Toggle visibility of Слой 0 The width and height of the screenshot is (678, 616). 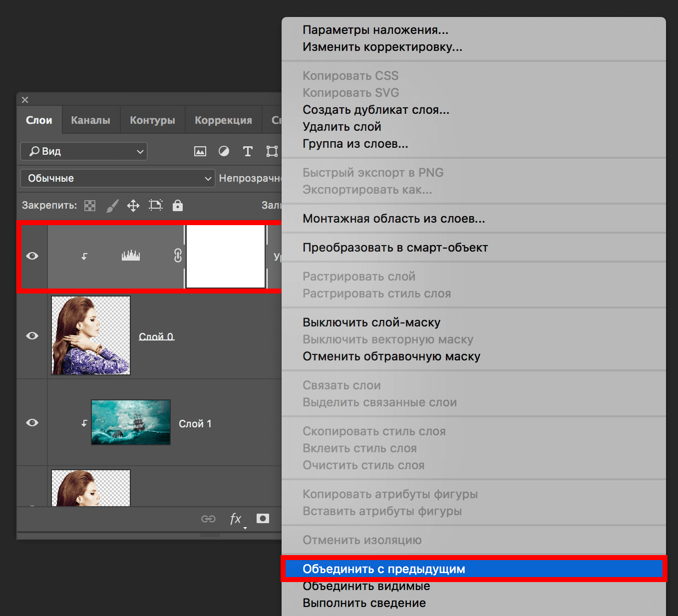[x=32, y=336]
